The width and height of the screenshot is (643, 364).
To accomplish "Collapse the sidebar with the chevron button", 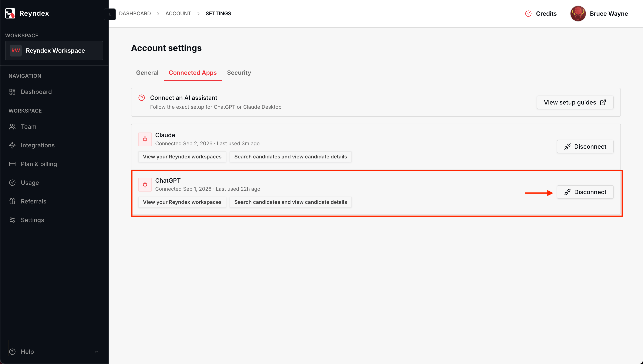I will 110,14.
